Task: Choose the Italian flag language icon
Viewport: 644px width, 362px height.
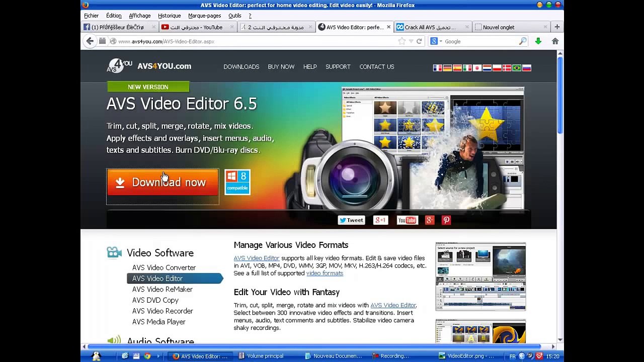Action: [467, 68]
